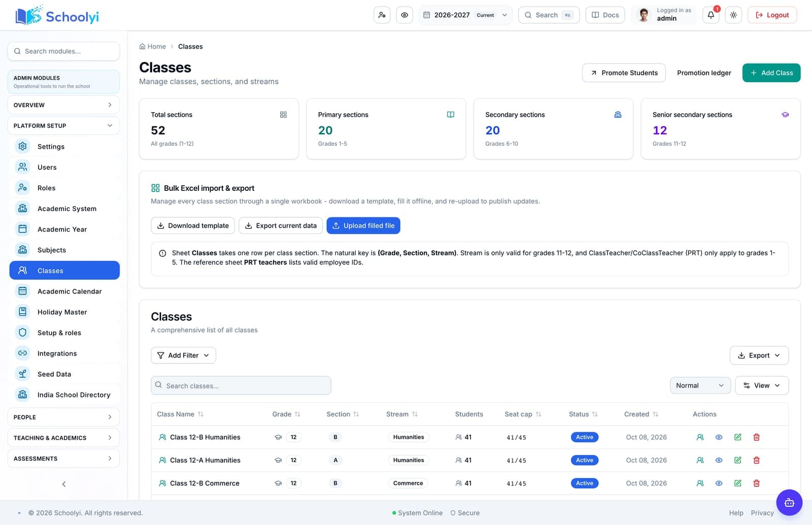Open the Promotion ledger
Image resolution: width=812 pixels, height=525 pixels.
coord(704,73)
